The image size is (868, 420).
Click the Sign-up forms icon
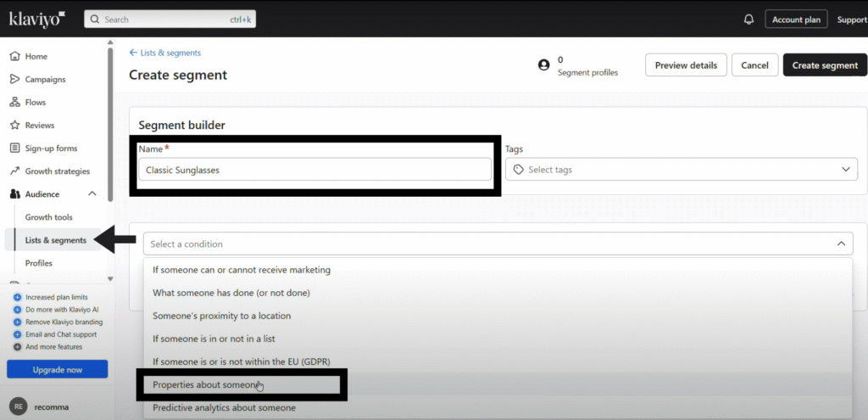coord(14,148)
